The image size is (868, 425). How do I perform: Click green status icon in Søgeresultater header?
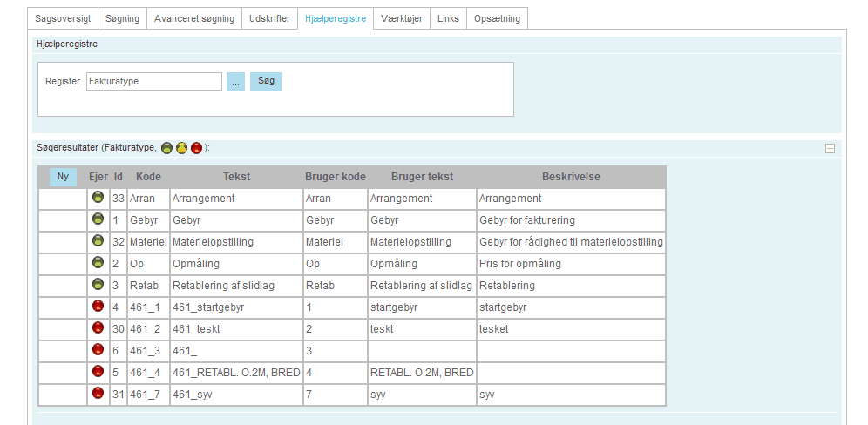tap(166, 148)
